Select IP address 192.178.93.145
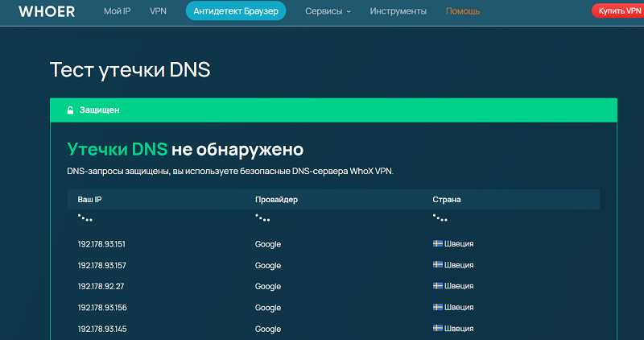Screen dimensions: 644x340 [x=102, y=329]
